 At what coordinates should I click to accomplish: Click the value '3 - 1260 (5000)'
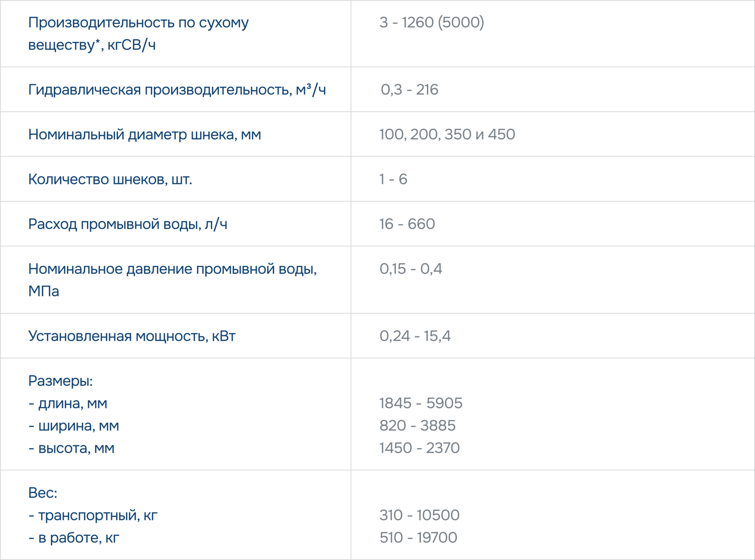(431, 22)
